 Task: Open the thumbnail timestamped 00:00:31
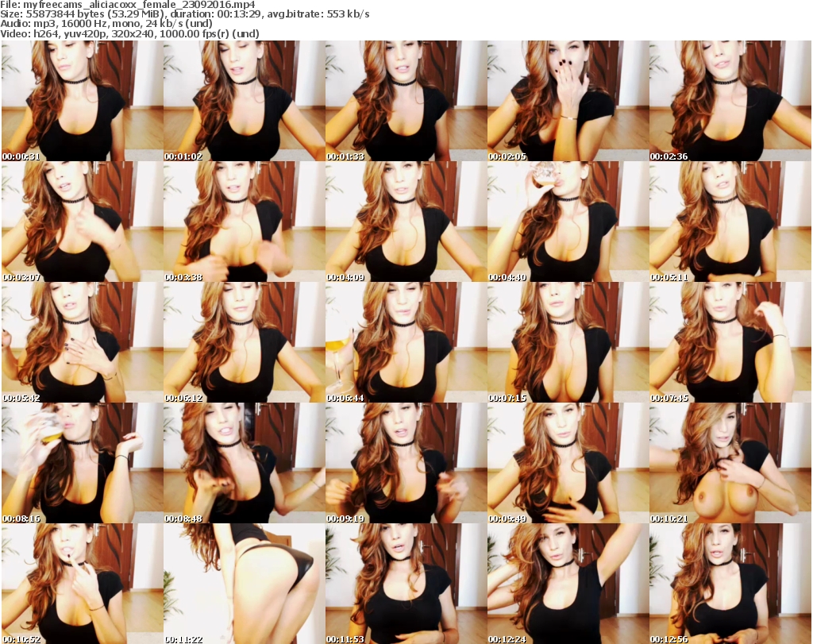[x=82, y=101]
